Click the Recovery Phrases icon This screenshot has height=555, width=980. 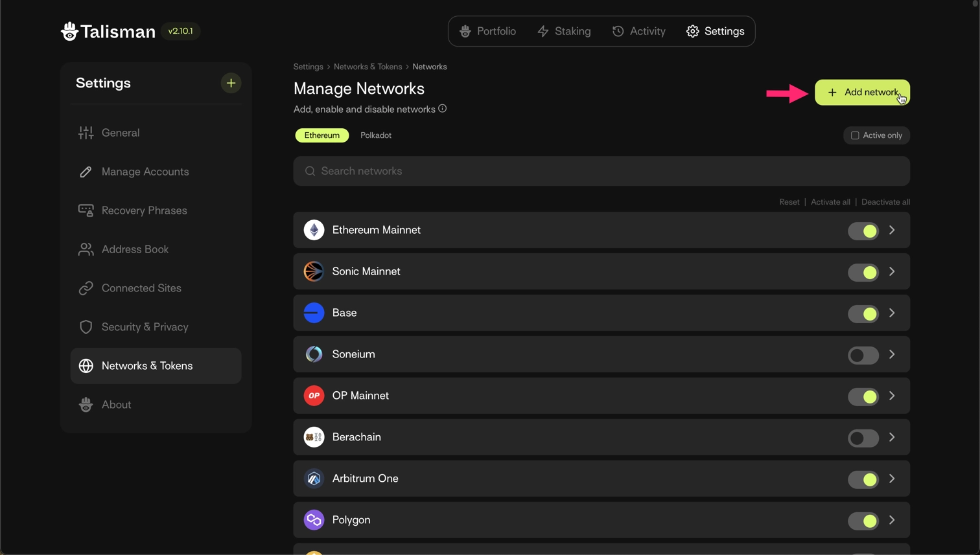click(x=86, y=210)
